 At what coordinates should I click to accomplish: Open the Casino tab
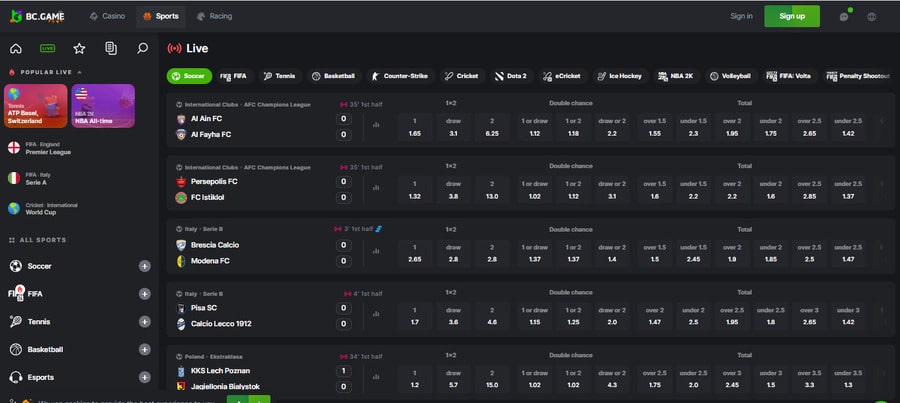(x=107, y=17)
